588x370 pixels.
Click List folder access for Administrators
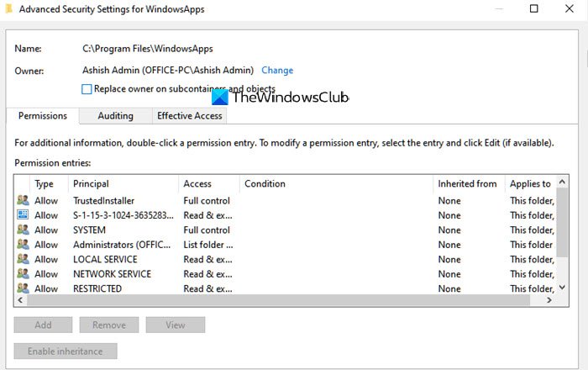coord(208,245)
